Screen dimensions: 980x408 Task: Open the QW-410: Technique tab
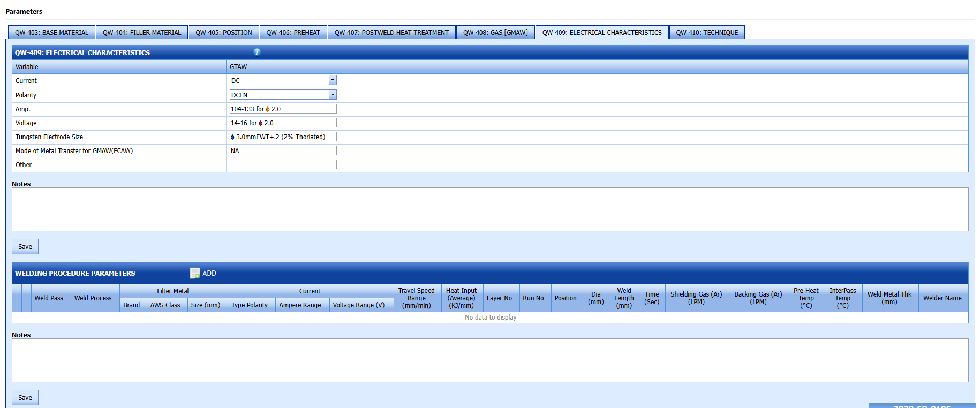(x=706, y=33)
